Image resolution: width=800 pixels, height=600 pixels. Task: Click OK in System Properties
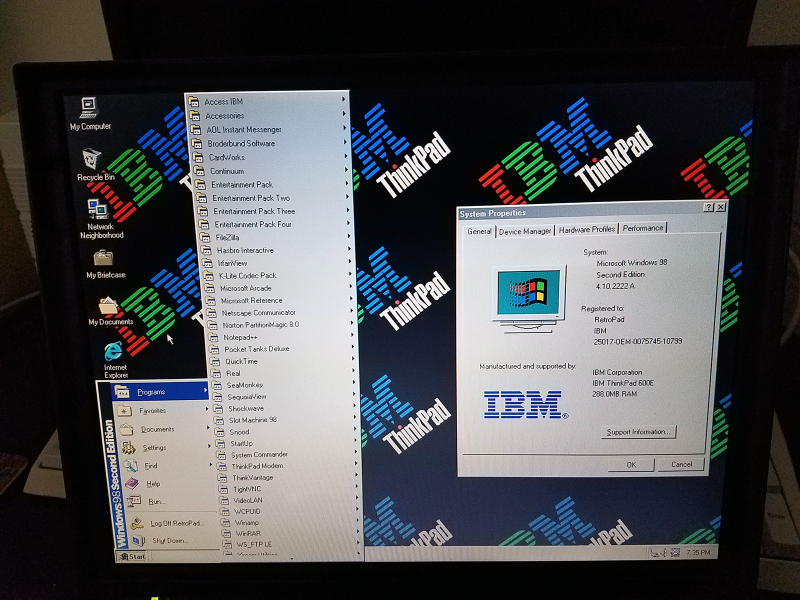631,465
